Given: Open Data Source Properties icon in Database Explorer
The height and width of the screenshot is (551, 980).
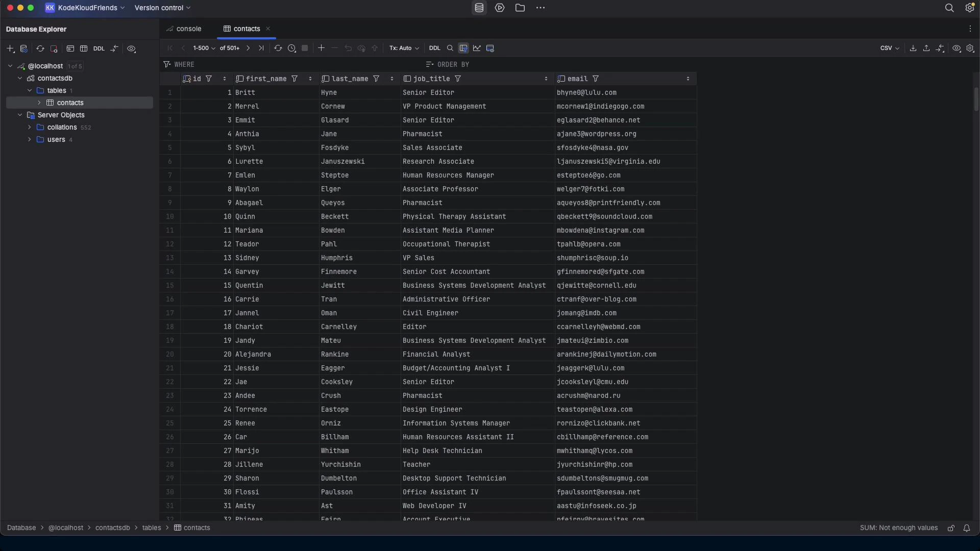Looking at the screenshot, I should click(x=23, y=49).
